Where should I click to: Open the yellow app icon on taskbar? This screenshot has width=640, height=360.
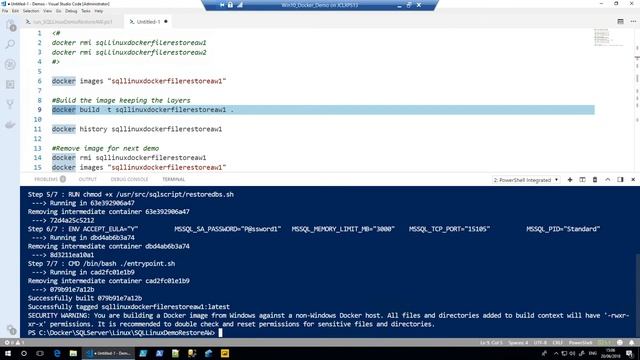click(224, 353)
